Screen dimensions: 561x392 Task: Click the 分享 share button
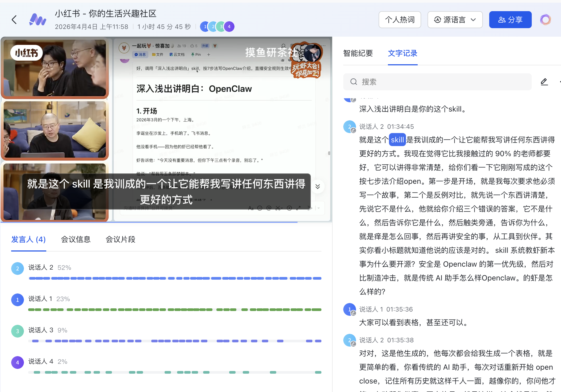pos(510,20)
